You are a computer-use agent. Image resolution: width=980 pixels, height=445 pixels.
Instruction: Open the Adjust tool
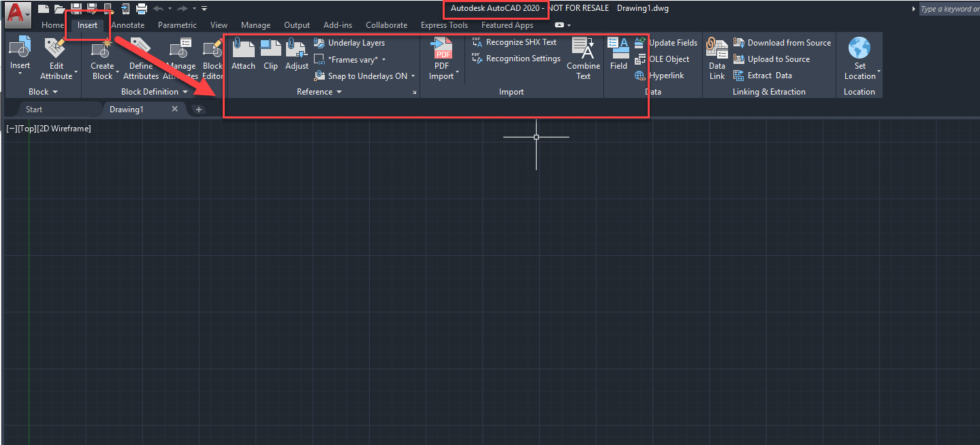point(296,54)
